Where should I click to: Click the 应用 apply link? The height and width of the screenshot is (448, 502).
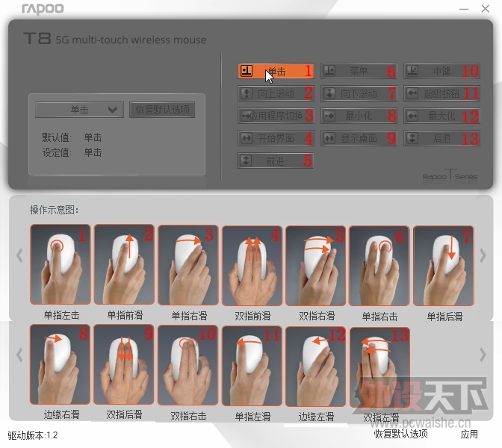(x=469, y=434)
